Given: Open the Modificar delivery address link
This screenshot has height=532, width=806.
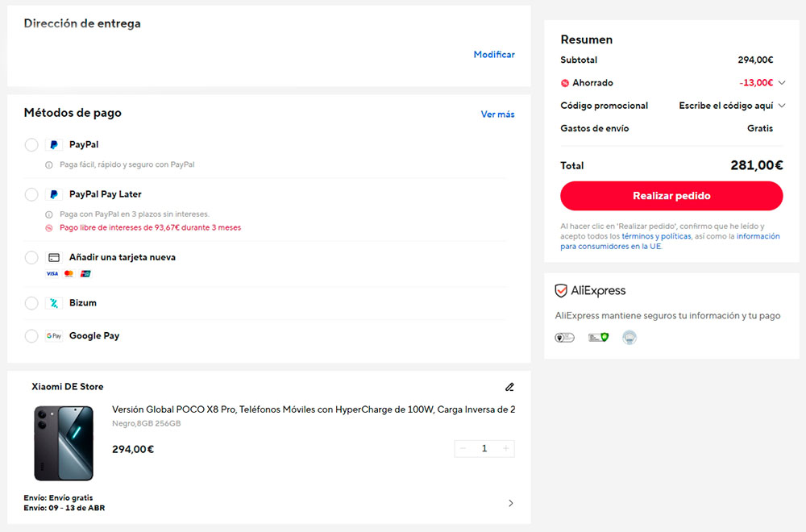Looking at the screenshot, I should pyautogui.click(x=494, y=55).
